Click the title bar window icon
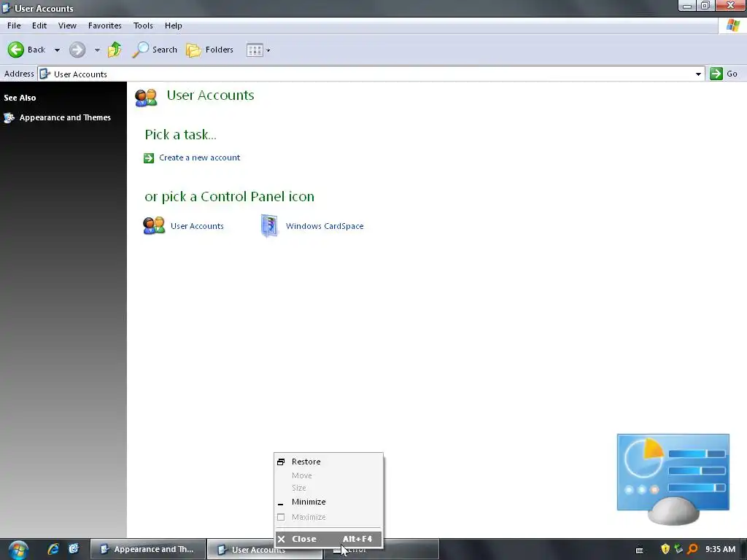Screen dimensions: 747x560 pos(7,7)
